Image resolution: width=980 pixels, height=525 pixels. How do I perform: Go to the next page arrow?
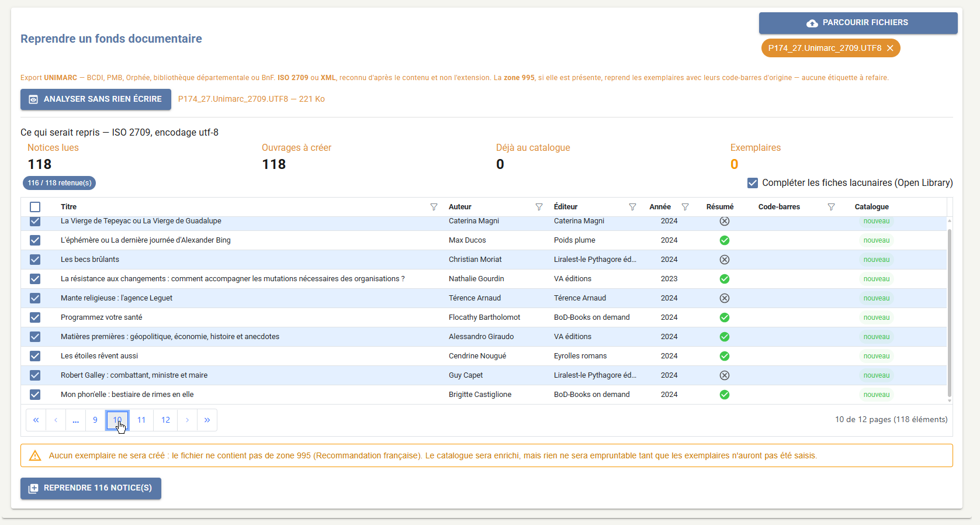[x=187, y=420]
